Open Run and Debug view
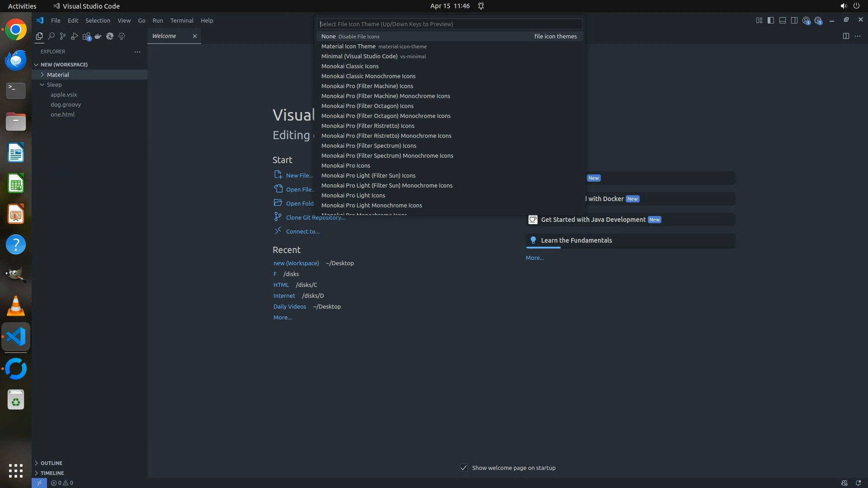Screen dimensions: 868x488 tap(75, 36)
